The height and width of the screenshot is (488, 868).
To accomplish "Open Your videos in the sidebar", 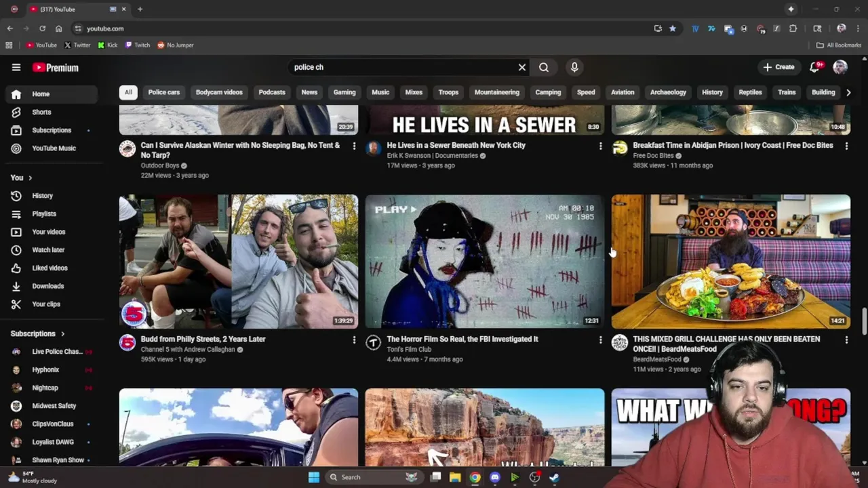I will pos(52,232).
